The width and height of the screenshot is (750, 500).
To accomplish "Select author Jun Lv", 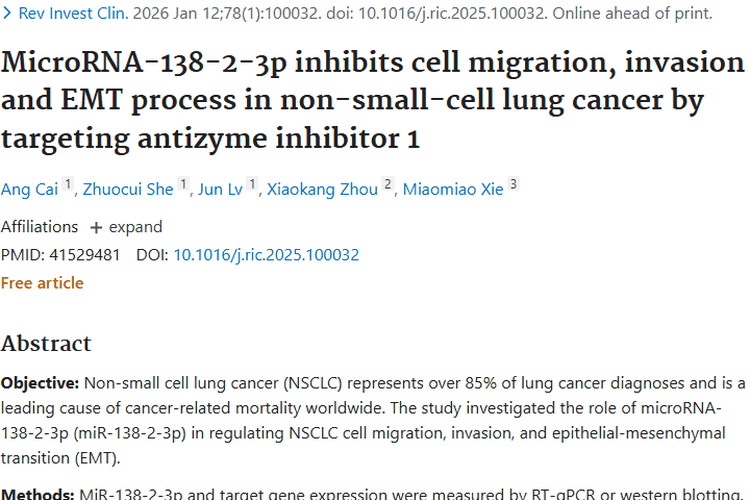I will click(x=219, y=189).
